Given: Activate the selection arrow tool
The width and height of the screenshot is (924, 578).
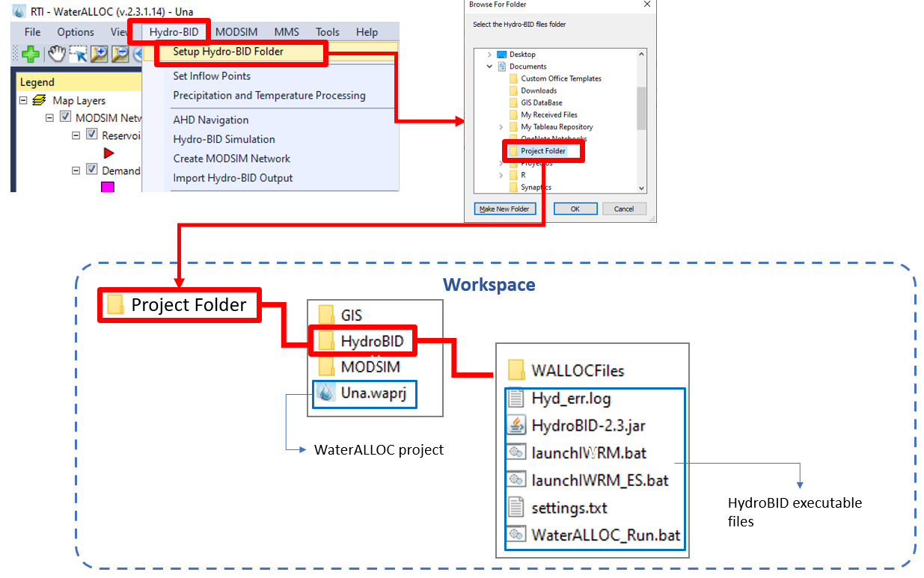Looking at the screenshot, I should [x=79, y=54].
